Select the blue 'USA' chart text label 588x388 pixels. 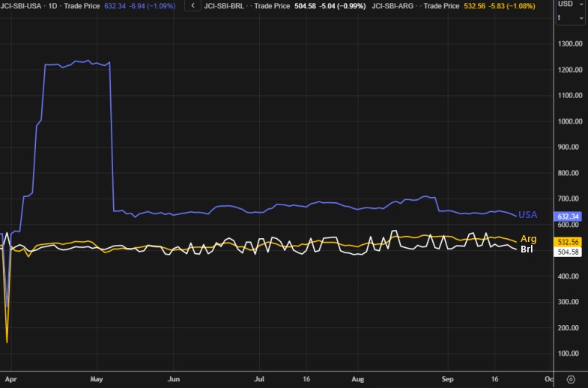click(x=528, y=215)
